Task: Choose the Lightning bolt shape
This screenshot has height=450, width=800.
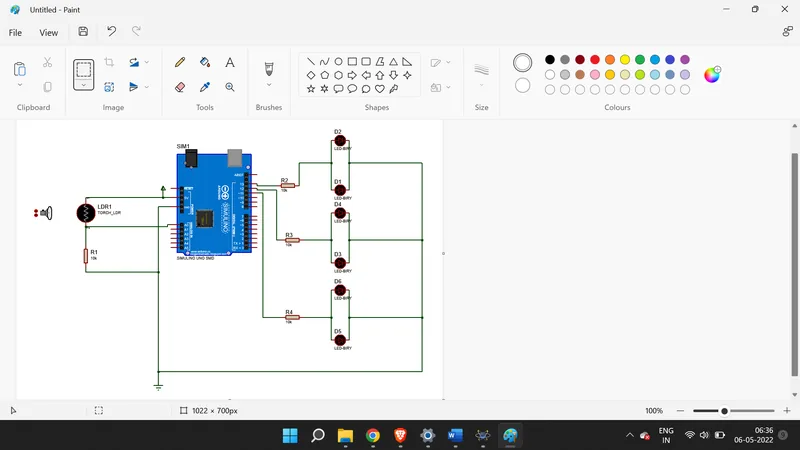Action: (393, 89)
